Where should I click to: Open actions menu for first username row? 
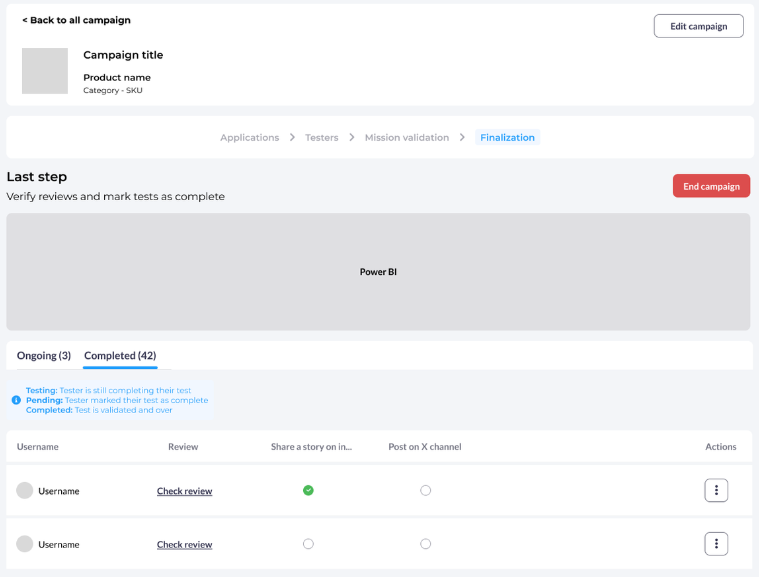716,490
